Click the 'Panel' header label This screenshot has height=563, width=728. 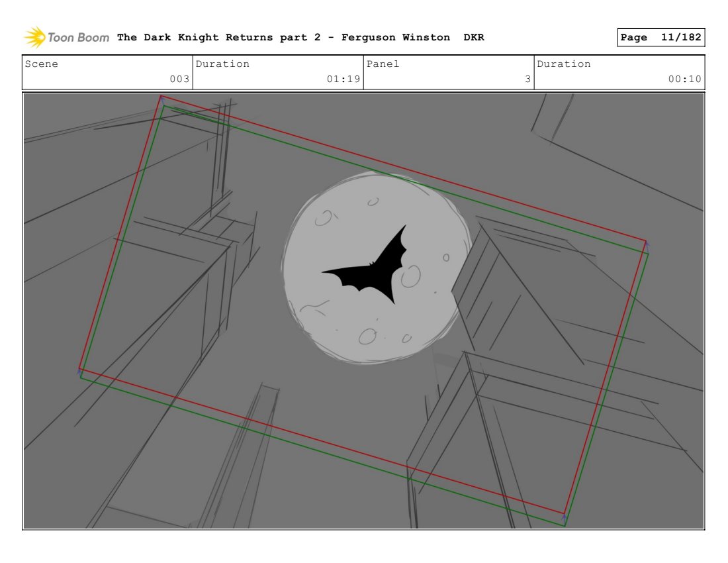coord(383,64)
